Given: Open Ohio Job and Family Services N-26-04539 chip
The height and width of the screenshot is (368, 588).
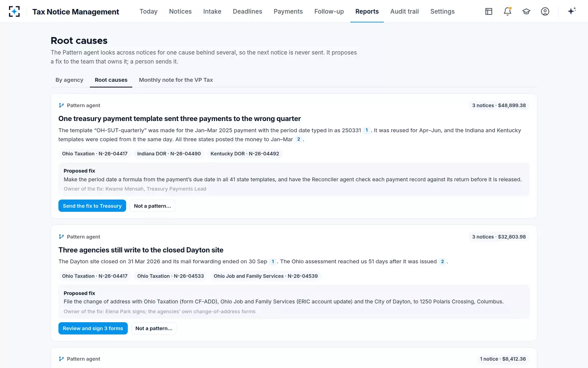Looking at the screenshot, I should (x=266, y=276).
